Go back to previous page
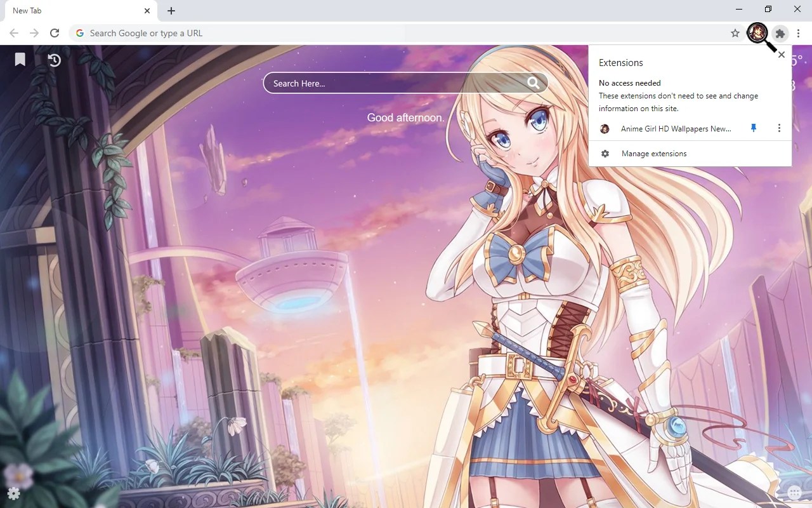The image size is (812, 508). coord(14,33)
